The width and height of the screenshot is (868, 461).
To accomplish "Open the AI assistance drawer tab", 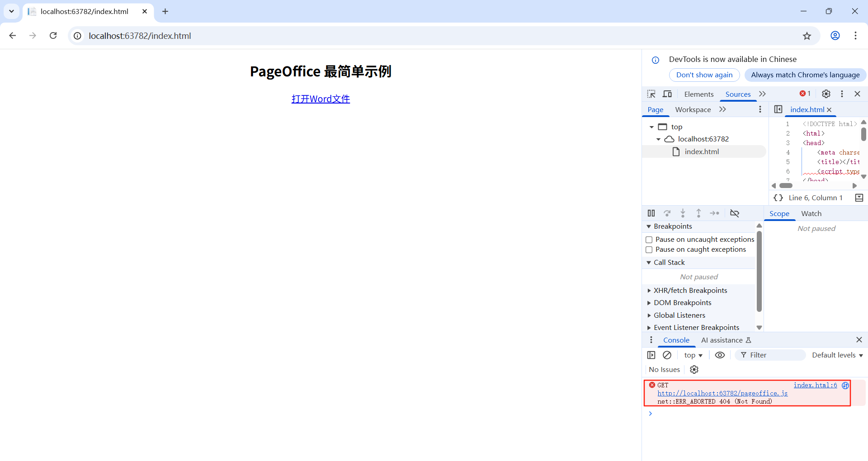I will (x=726, y=340).
